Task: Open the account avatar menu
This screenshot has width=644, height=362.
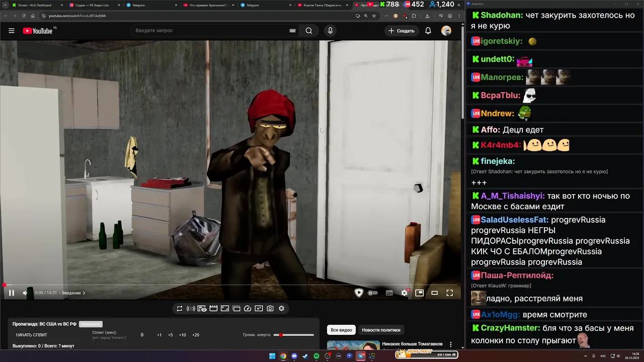Action: (x=446, y=31)
